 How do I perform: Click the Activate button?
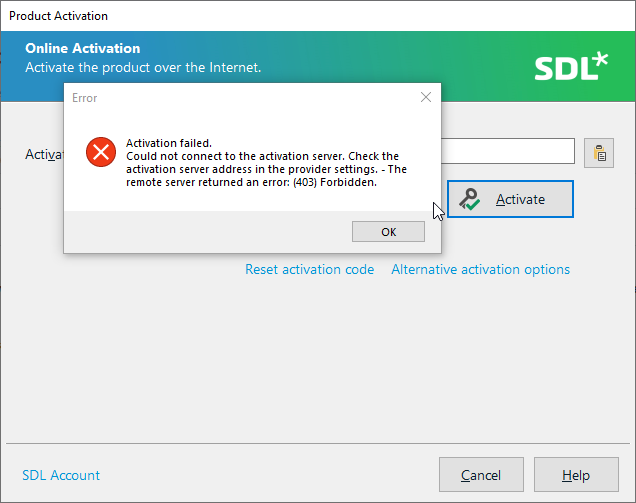coord(510,199)
